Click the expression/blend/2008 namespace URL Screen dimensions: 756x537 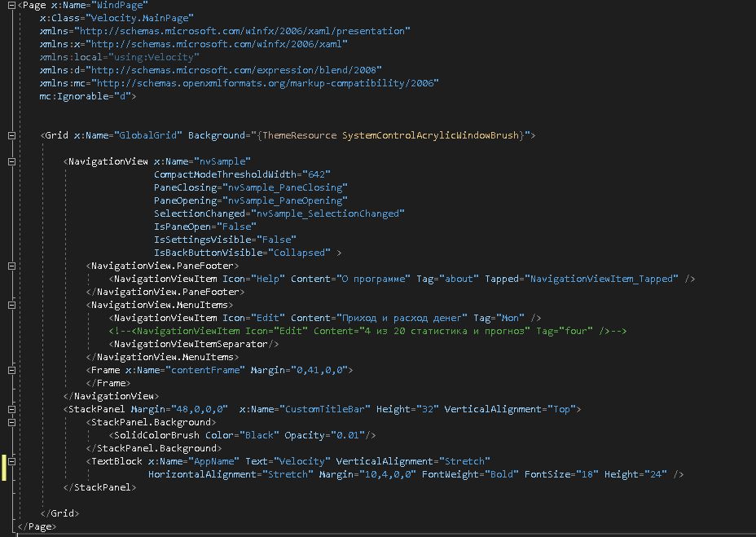pos(233,70)
